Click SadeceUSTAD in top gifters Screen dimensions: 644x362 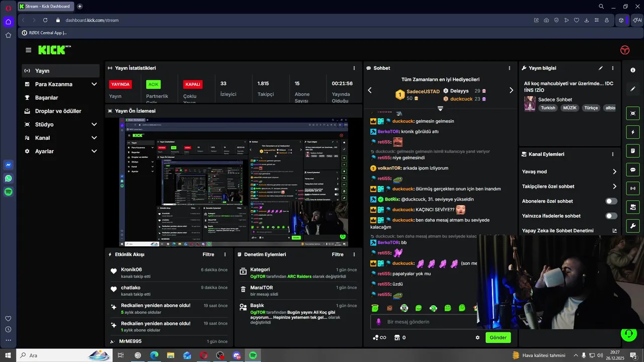[423, 91]
